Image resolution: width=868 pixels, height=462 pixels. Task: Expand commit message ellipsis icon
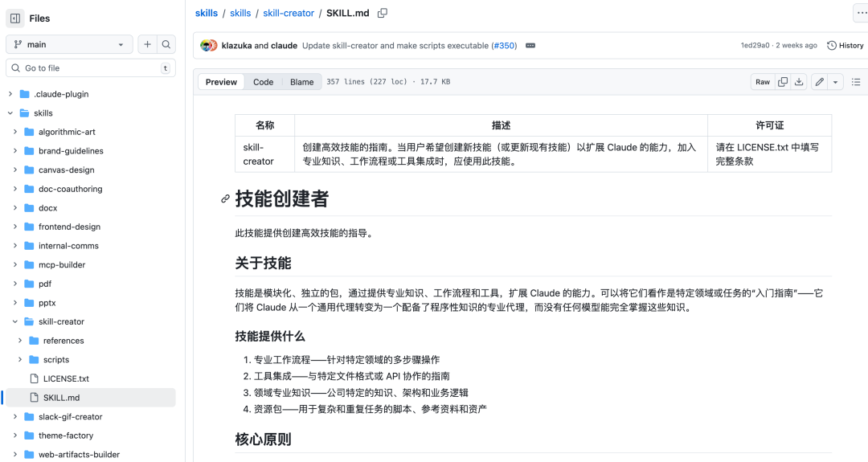(x=530, y=46)
